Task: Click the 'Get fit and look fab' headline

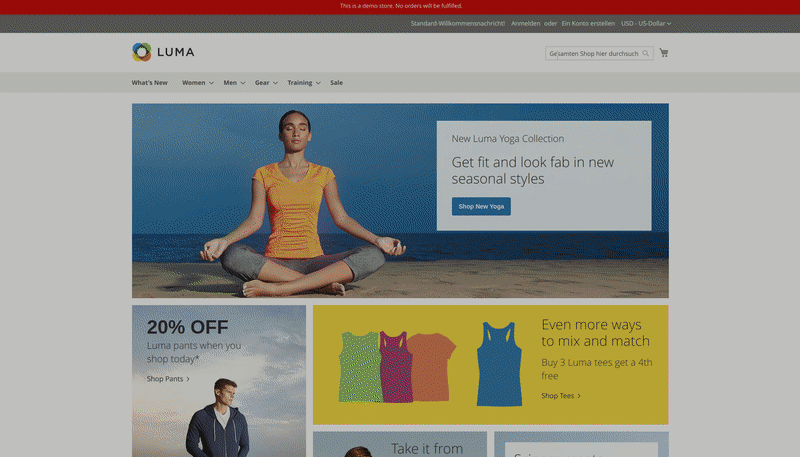Action: pyautogui.click(x=533, y=170)
